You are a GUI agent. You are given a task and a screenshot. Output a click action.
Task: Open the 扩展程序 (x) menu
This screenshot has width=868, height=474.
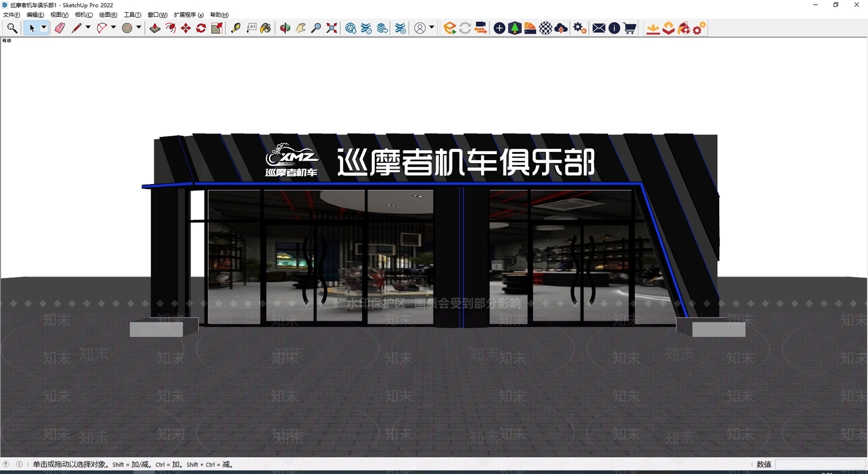coord(189,15)
